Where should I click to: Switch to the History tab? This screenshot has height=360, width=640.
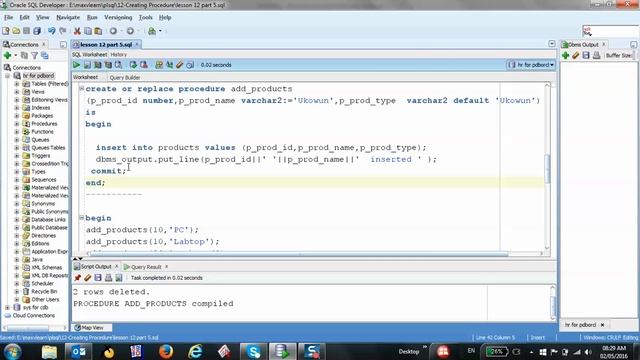coord(119,55)
